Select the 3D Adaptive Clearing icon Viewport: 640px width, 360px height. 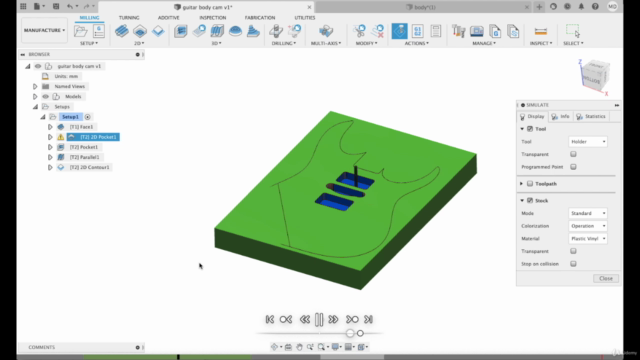point(180,31)
